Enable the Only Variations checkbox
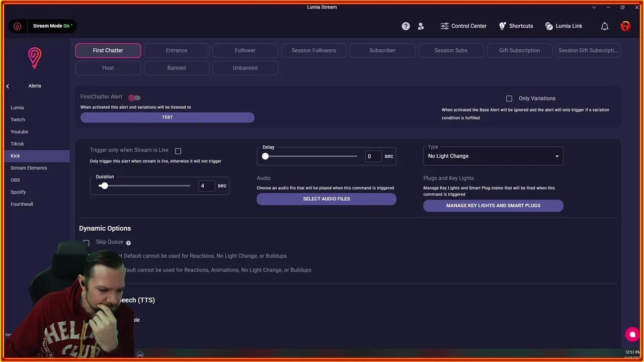Image resolution: width=644 pixels, height=362 pixels. (x=509, y=99)
